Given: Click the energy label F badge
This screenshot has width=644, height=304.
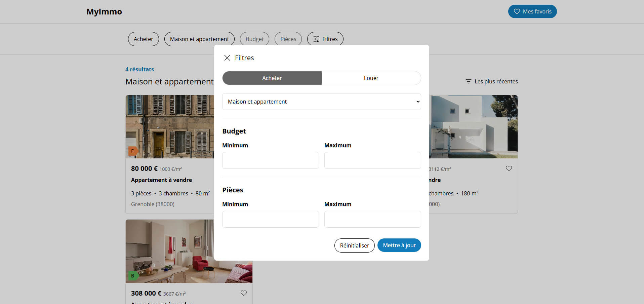Looking at the screenshot, I should point(133,151).
